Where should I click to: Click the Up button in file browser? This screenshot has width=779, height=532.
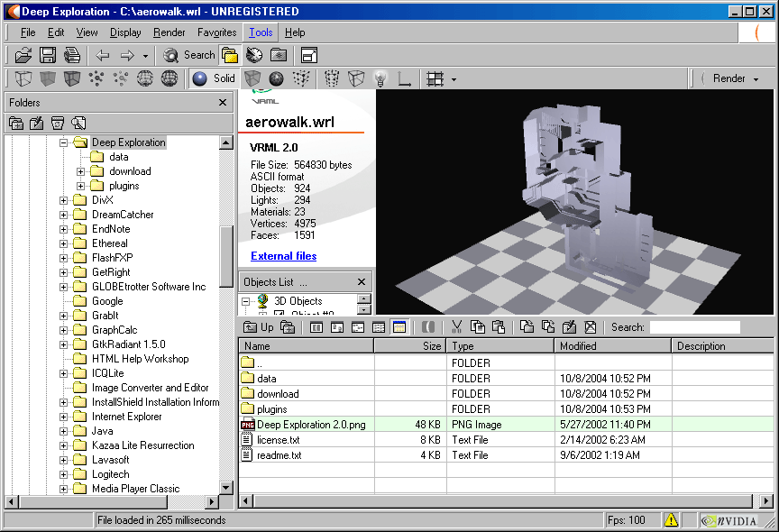point(259,327)
